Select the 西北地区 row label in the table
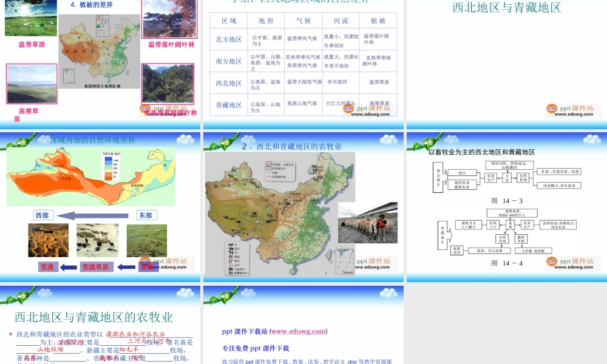This screenshot has height=364, width=607. click(229, 83)
